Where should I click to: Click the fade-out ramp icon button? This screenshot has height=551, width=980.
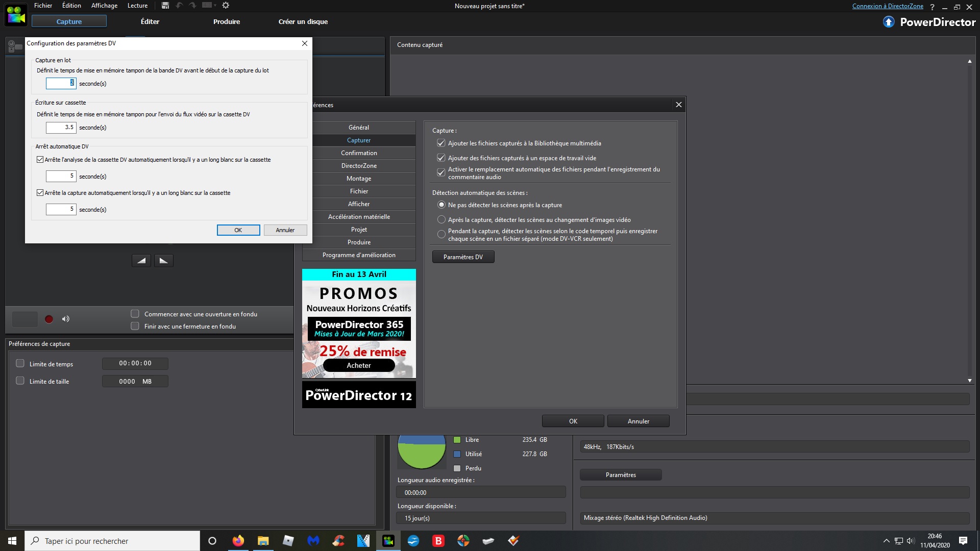click(x=164, y=261)
